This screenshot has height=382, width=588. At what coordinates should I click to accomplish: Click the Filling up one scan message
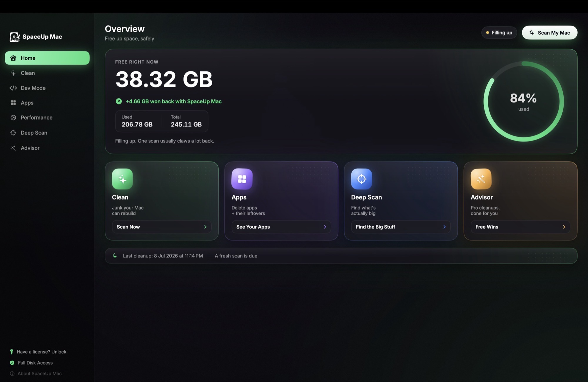tap(165, 141)
